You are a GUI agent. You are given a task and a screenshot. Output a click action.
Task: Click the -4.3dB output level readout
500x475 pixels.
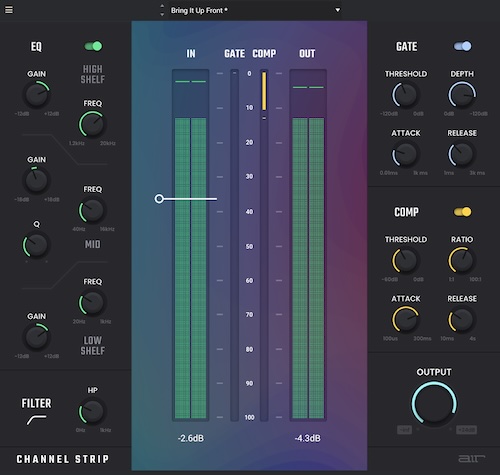(x=308, y=438)
